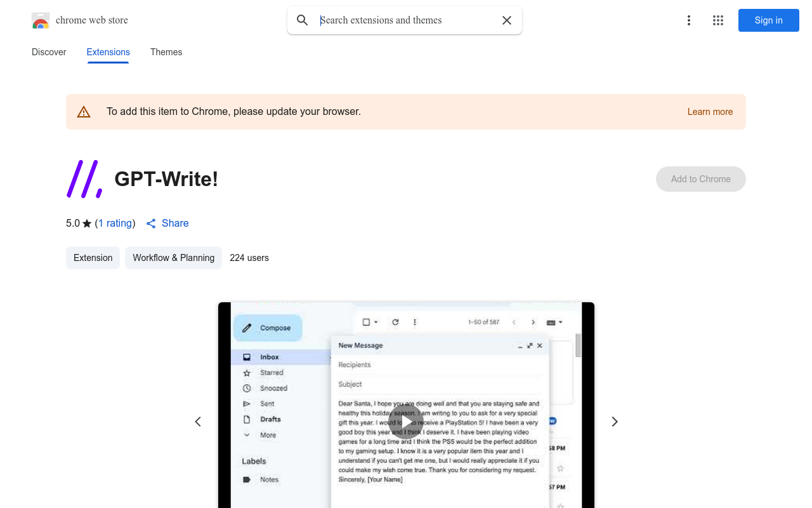The width and height of the screenshot is (812, 508).
Task: Clear the search field with X icon
Action: pos(507,20)
